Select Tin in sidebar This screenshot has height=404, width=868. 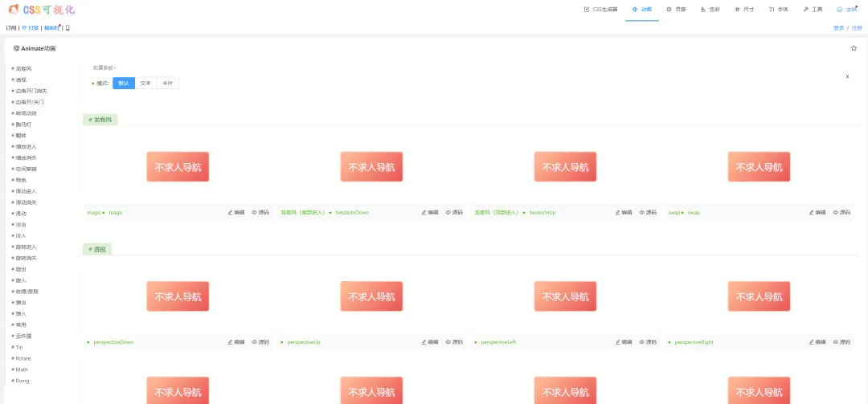tap(17, 347)
